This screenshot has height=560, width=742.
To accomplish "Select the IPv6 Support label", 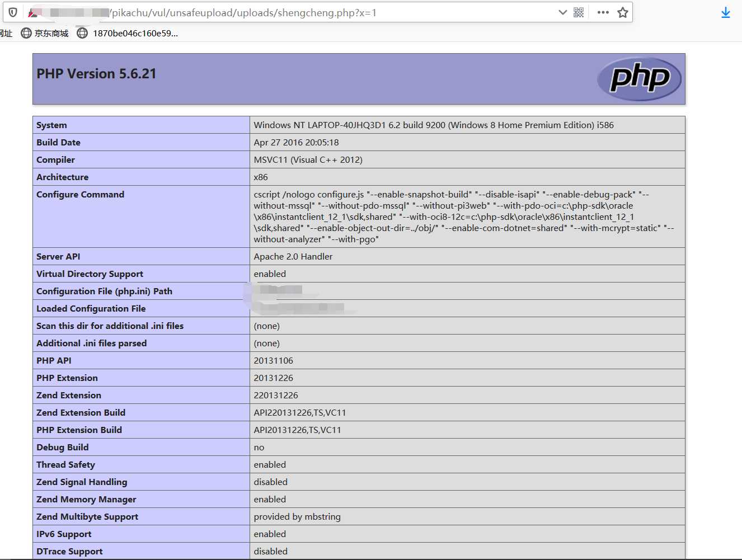I will [x=64, y=534].
